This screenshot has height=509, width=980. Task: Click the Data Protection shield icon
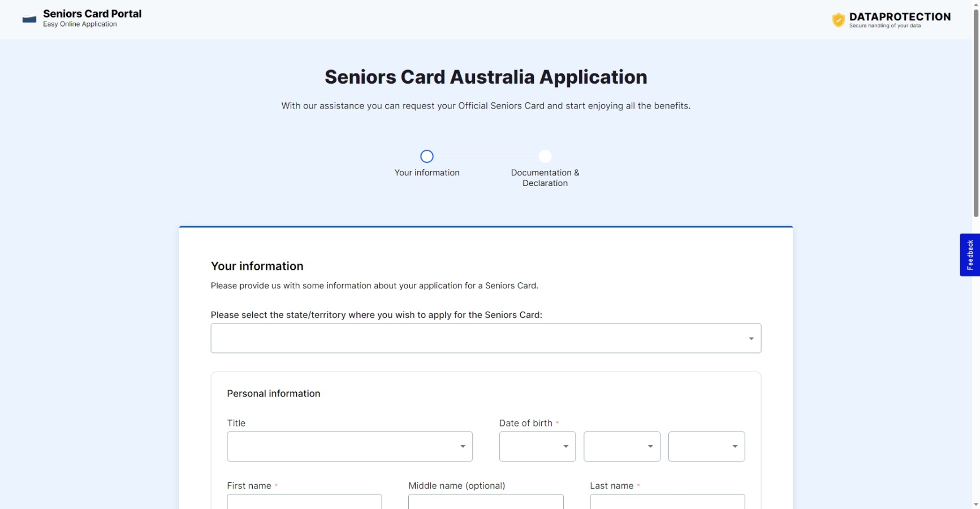(838, 20)
